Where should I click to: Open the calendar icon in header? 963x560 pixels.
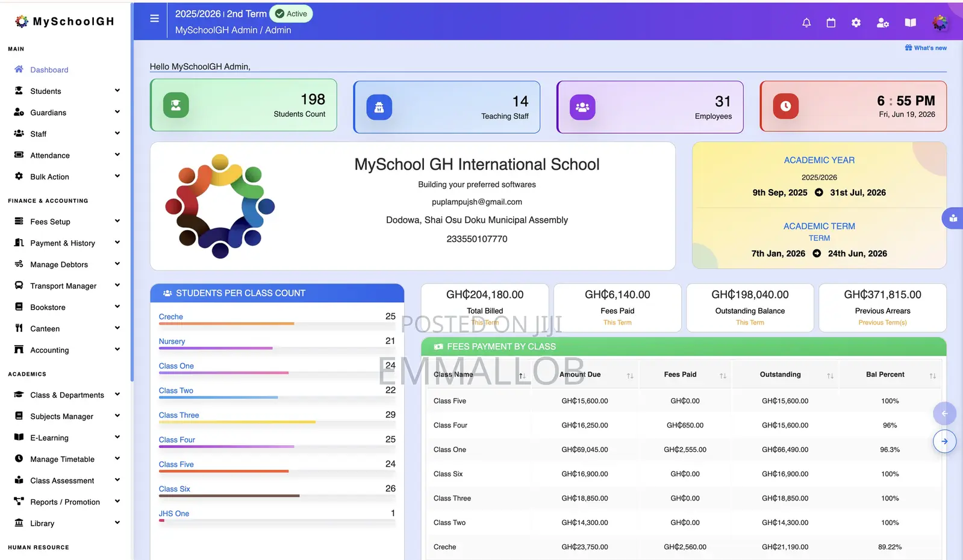831,23
